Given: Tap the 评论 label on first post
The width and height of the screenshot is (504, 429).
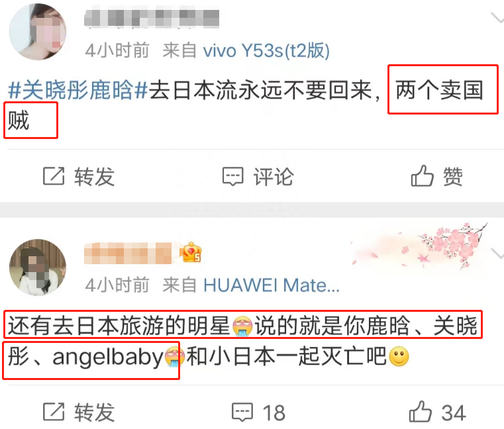Looking at the screenshot, I should pos(274,176).
